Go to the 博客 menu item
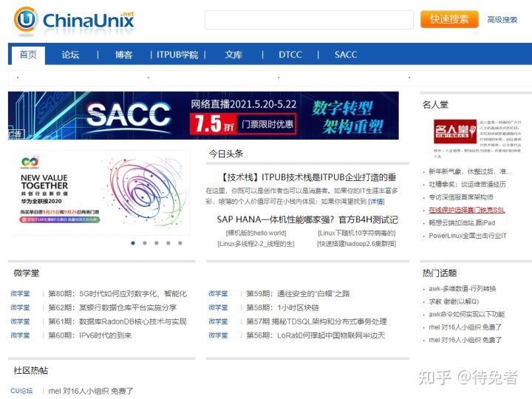The width and height of the screenshot is (532, 399). pyautogui.click(x=123, y=55)
